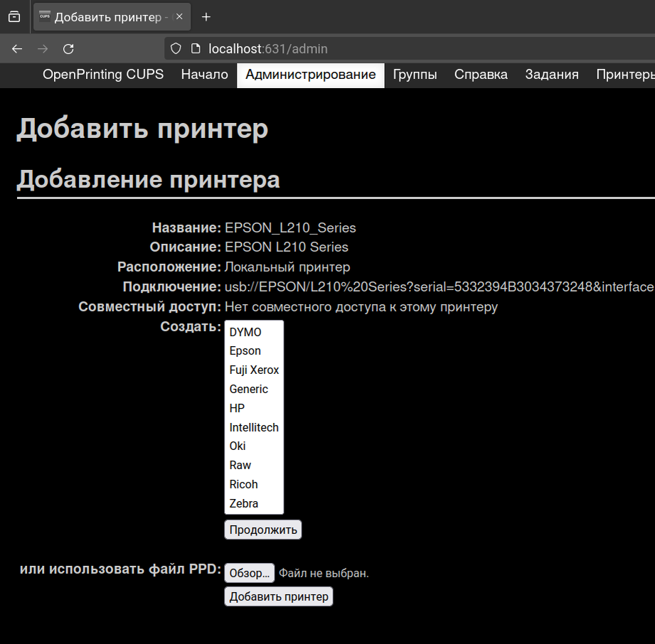Click the Добавить принтер button
The width and height of the screenshot is (655, 644).
pos(279,596)
